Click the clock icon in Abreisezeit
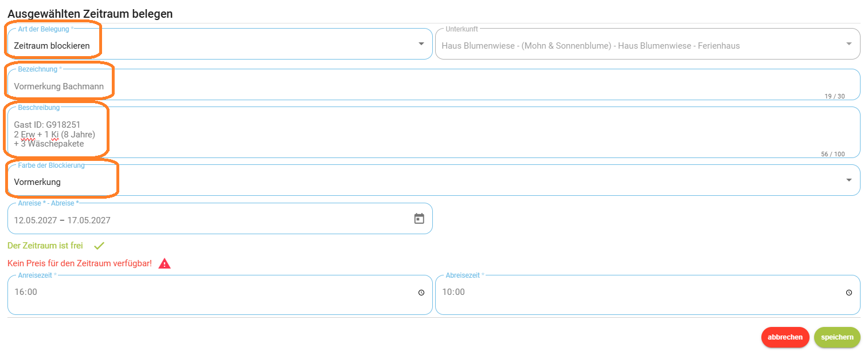868x351 pixels. (849, 293)
